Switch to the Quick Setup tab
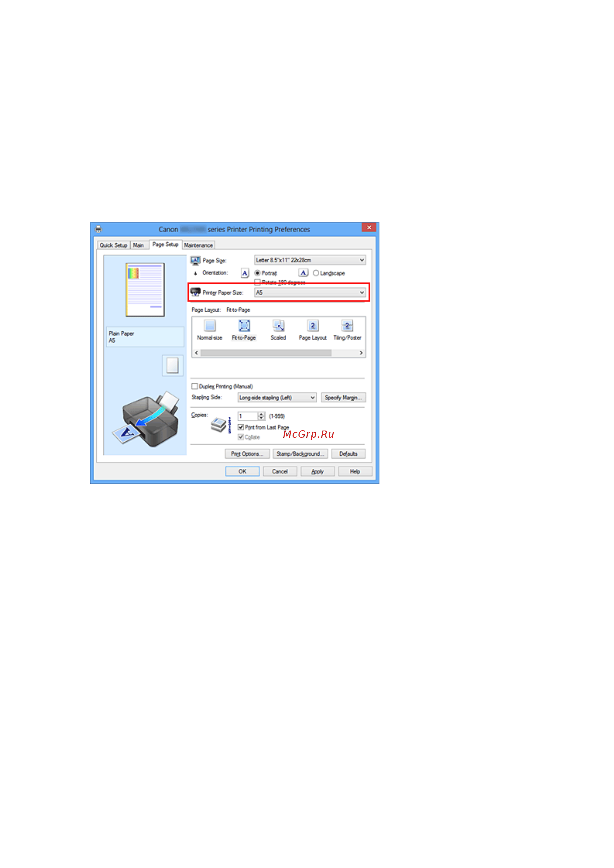Viewport: 614px width, 868px height. (113, 245)
